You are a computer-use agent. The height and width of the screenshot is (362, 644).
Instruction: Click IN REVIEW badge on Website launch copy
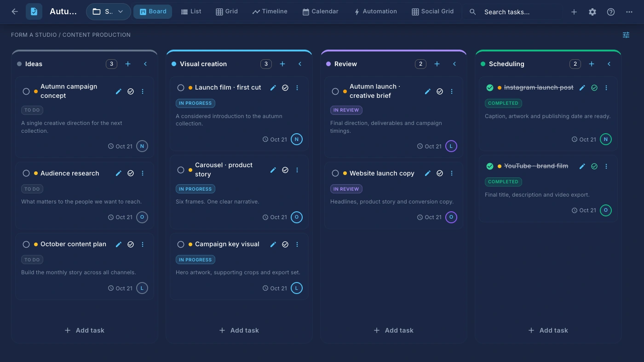click(346, 189)
